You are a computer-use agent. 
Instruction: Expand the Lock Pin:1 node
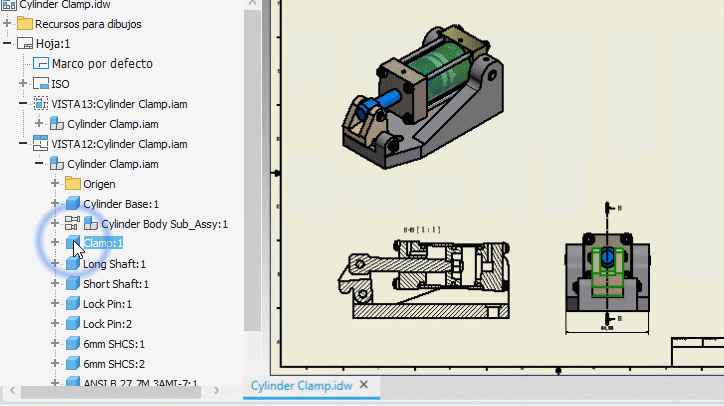55,303
